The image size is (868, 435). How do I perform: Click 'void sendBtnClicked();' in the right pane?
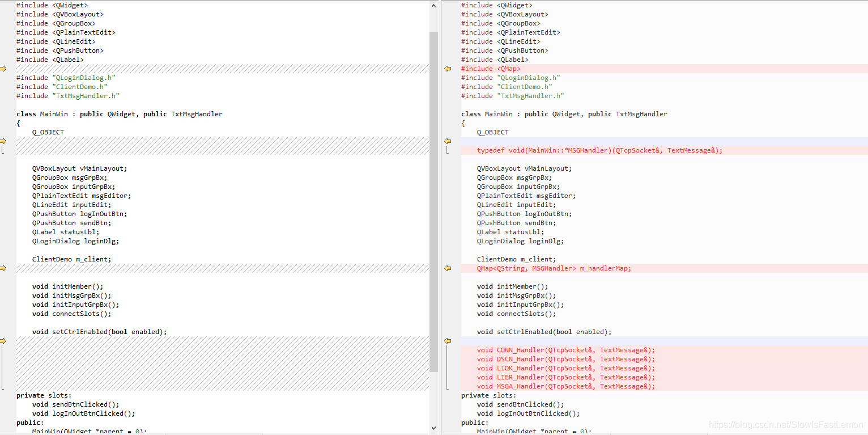click(x=521, y=404)
